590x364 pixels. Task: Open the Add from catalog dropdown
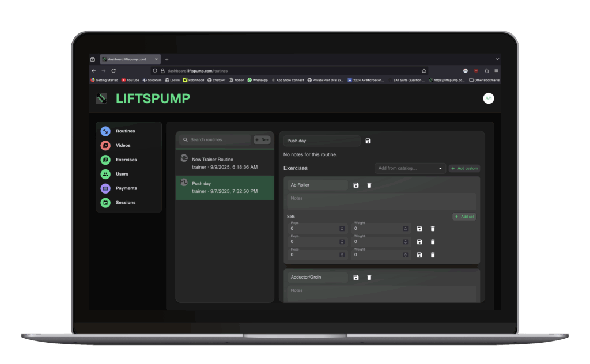(x=410, y=168)
